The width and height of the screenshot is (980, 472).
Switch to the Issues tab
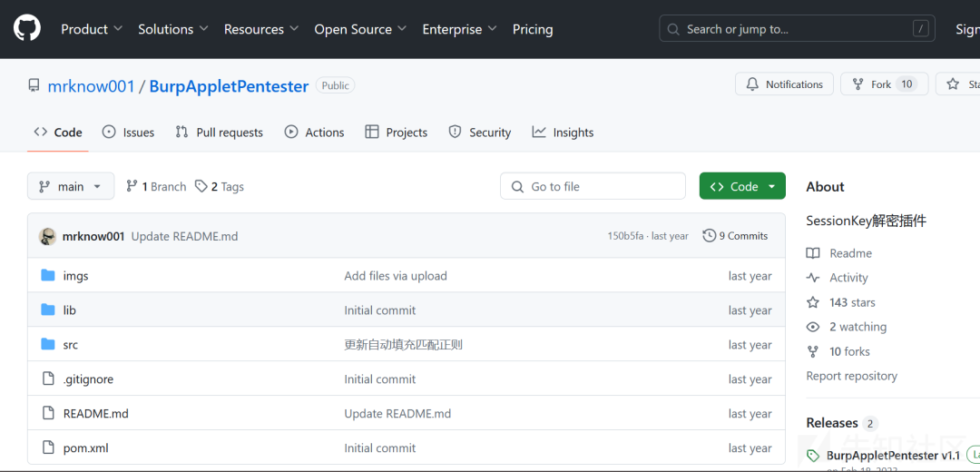pos(128,133)
